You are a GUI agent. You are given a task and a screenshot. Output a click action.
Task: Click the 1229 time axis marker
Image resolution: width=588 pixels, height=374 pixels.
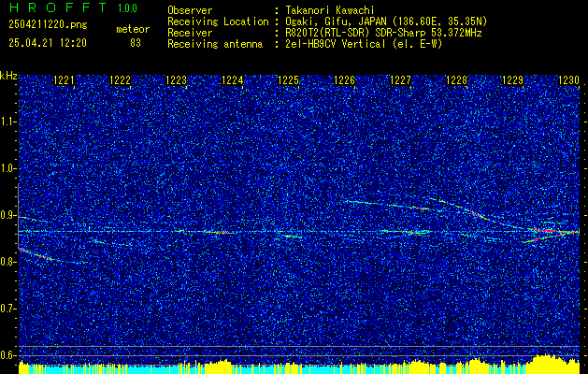[512, 80]
